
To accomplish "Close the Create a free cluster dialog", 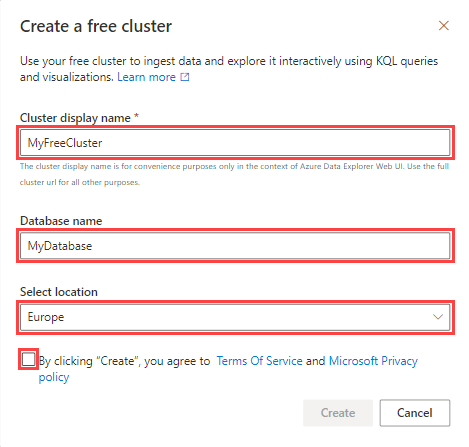I will click(443, 26).
